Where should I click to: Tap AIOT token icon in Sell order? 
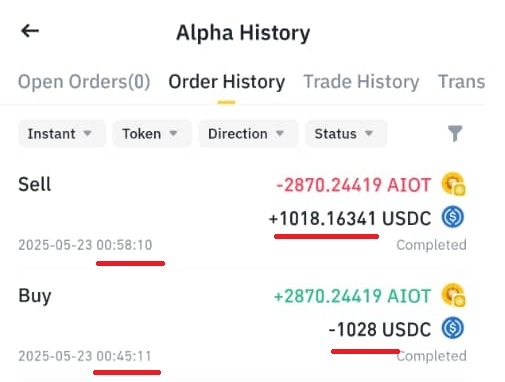coord(453,184)
